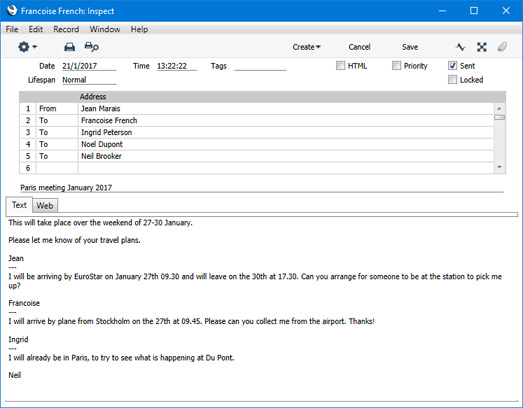Toggle the Locked checkbox

(x=452, y=79)
